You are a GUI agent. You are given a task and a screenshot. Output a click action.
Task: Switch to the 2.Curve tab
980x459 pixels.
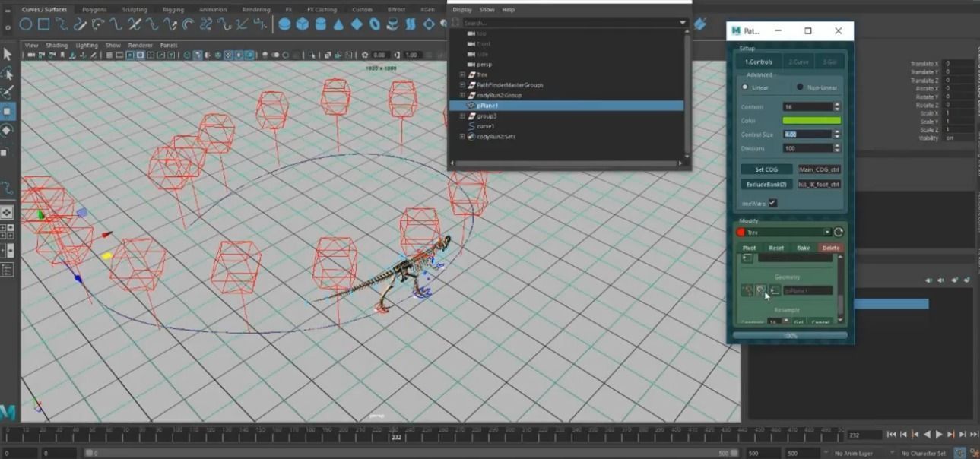click(798, 62)
